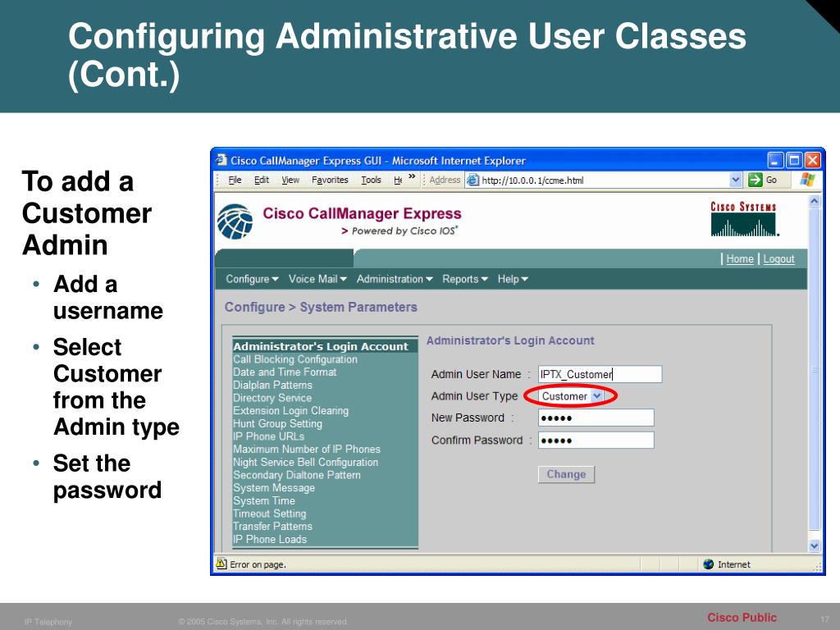
Task: Click the IE title bar document icon
Action: pos(221,160)
